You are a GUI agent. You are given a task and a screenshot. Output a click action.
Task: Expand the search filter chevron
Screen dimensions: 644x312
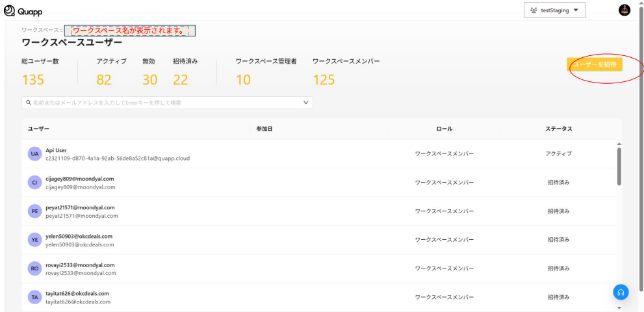pyautogui.click(x=306, y=103)
